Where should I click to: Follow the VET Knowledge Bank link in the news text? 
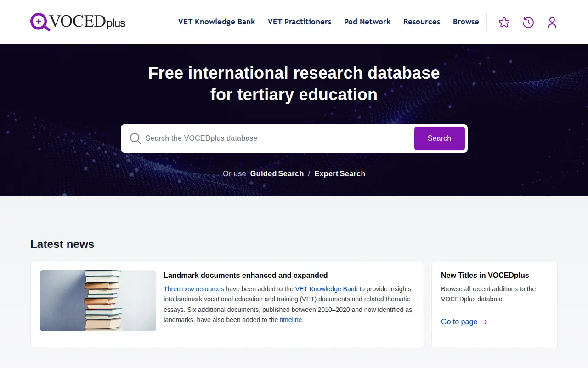(326, 289)
